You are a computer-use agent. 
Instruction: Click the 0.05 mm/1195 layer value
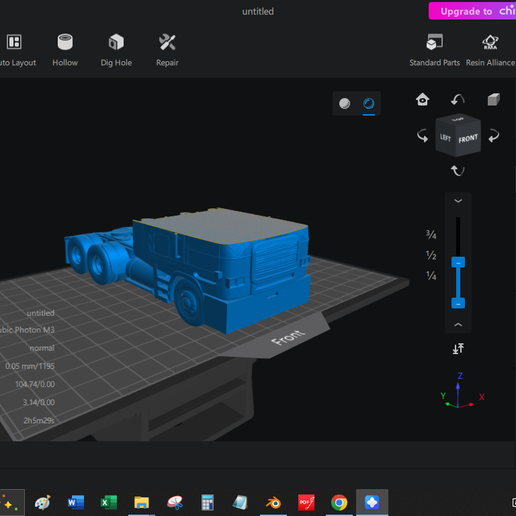pyautogui.click(x=30, y=366)
